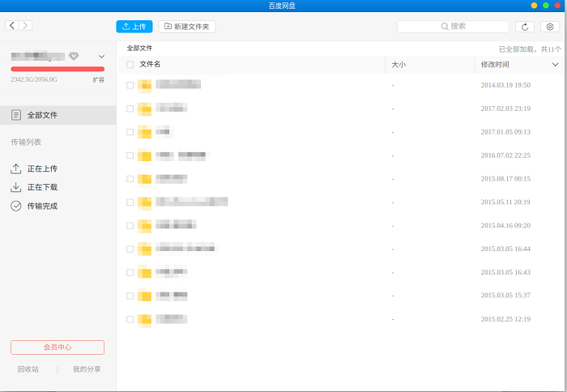Click folder icon in 2015.03.05 16:44 row

[145, 249]
